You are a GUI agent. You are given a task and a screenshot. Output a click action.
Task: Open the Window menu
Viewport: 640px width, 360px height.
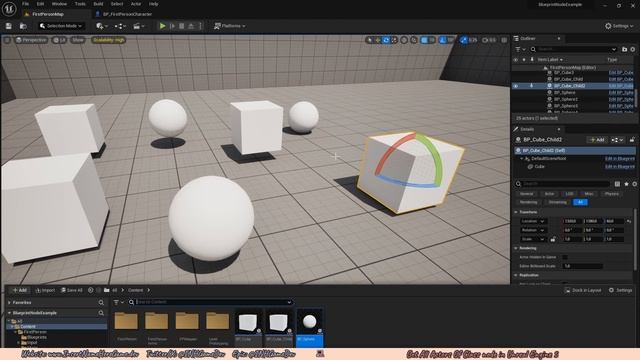pos(59,4)
